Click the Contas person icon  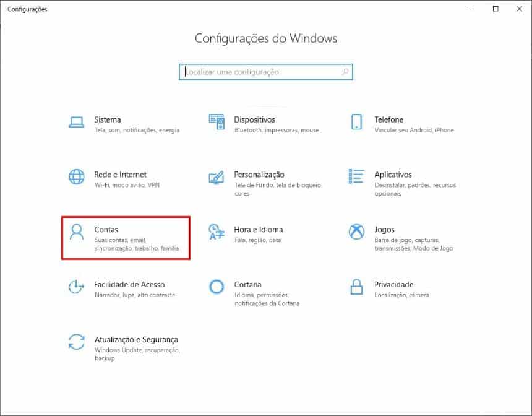coord(76,232)
